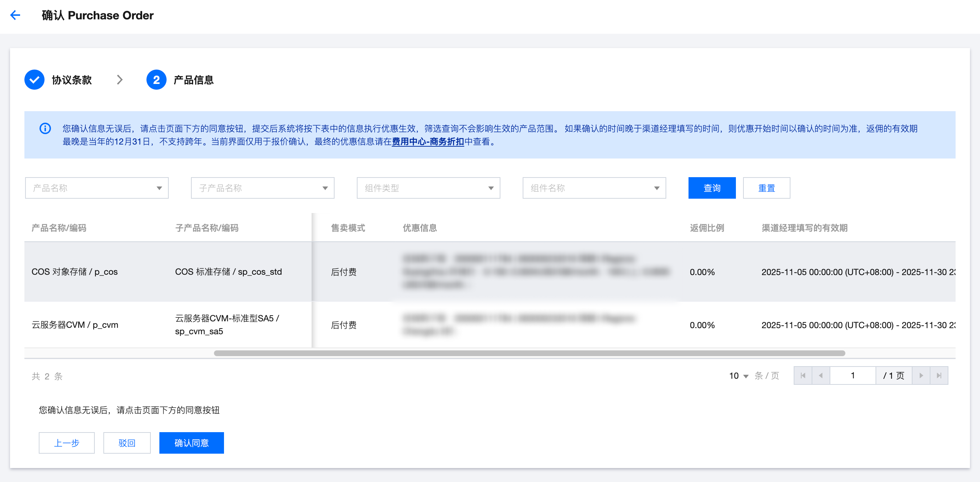Click the horizontal table scrollbar
This screenshot has height=482, width=980.
coord(529,353)
